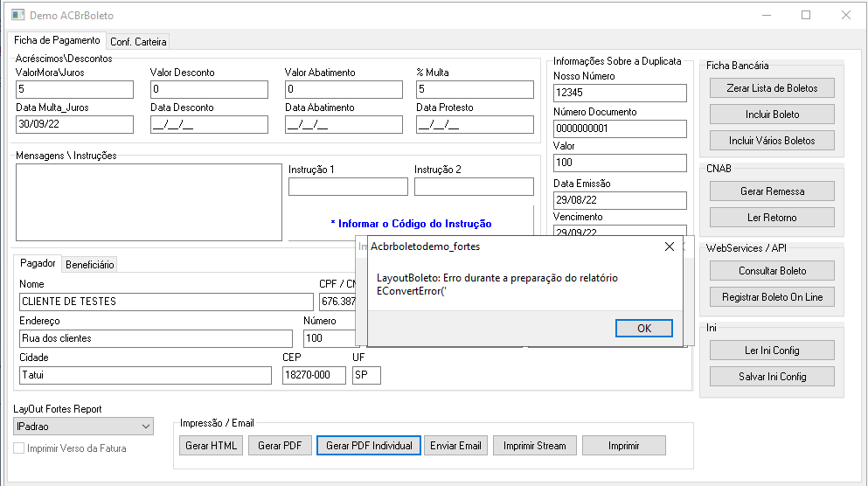The width and height of the screenshot is (868, 486).
Task: Focus the Valor Abatimento field
Action: (x=344, y=89)
